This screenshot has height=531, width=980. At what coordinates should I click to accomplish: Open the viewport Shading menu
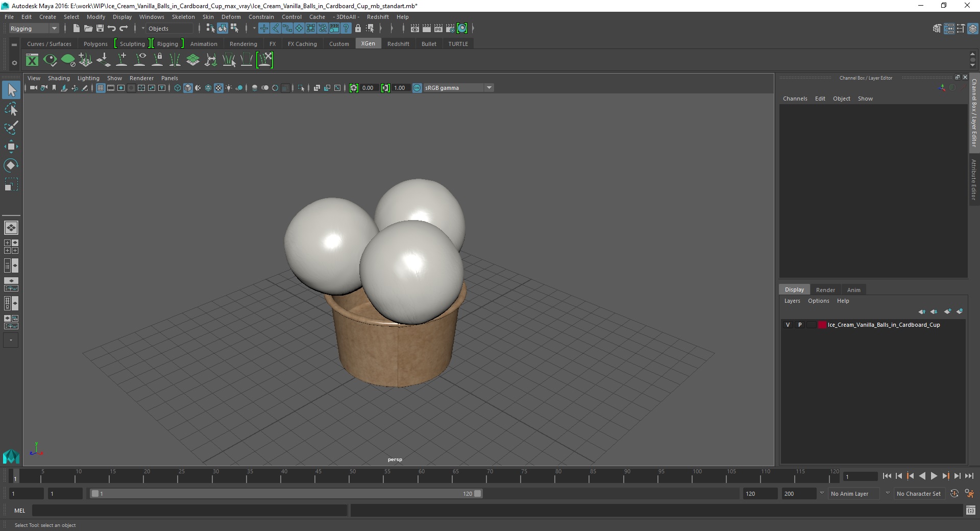click(x=59, y=78)
